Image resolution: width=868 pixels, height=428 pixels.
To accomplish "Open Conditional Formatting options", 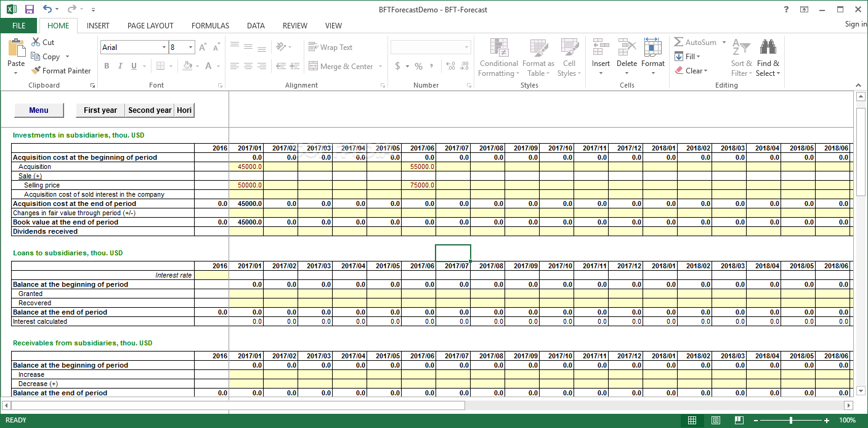I will pos(498,58).
